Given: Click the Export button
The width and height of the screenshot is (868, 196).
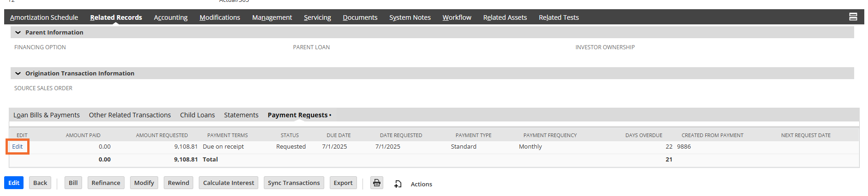Looking at the screenshot, I should (343, 183).
